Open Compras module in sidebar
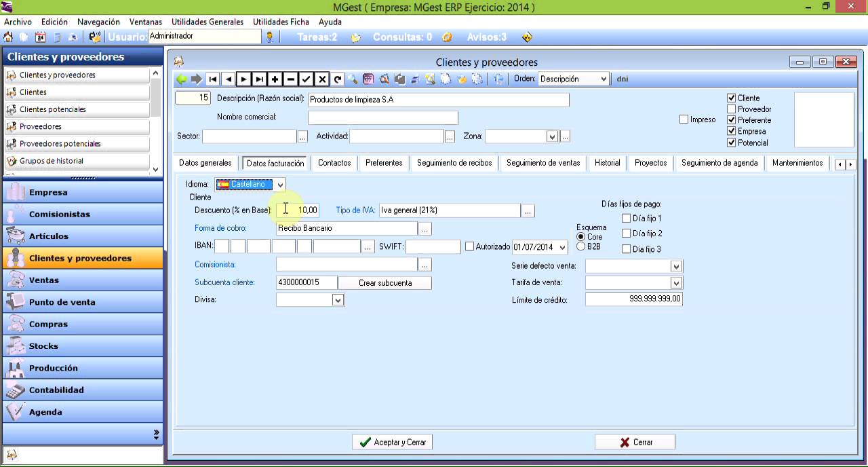The height and width of the screenshot is (467, 868). point(82,324)
